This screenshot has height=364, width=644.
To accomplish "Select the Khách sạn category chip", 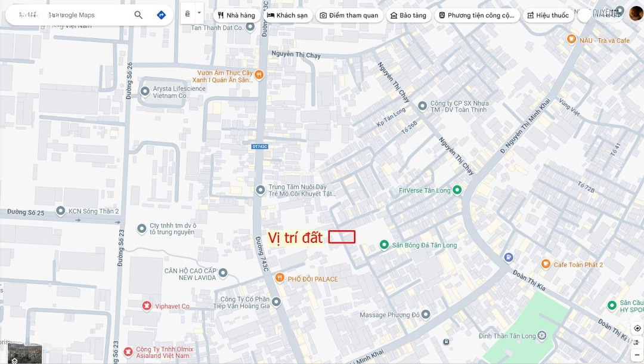I will click(x=287, y=15).
